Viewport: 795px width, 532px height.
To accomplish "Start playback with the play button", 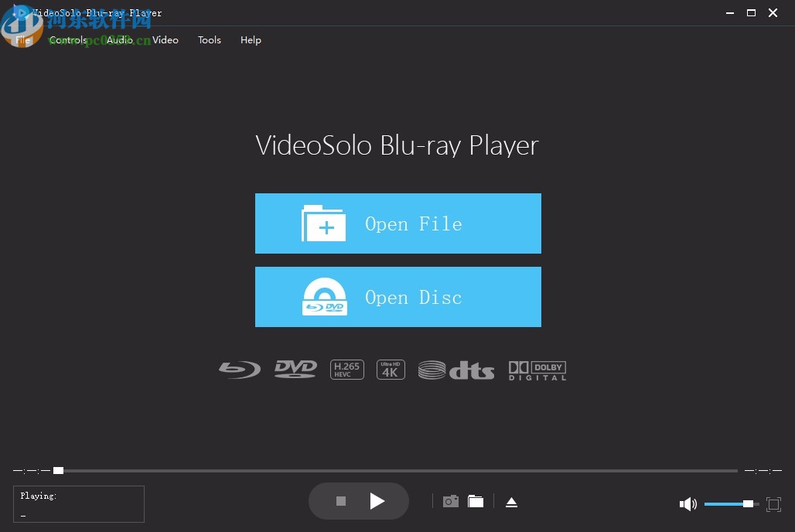I will (377, 501).
